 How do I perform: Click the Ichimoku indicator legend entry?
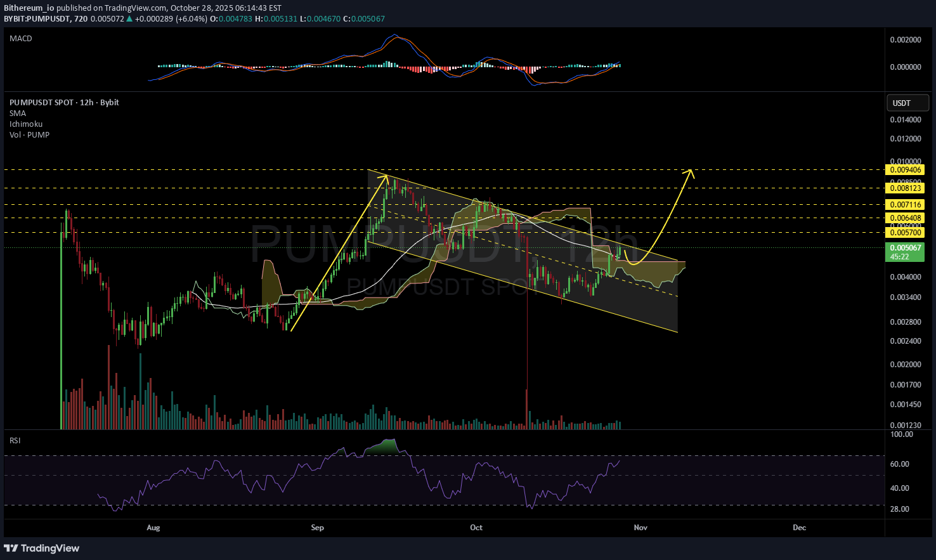click(x=26, y=124)
